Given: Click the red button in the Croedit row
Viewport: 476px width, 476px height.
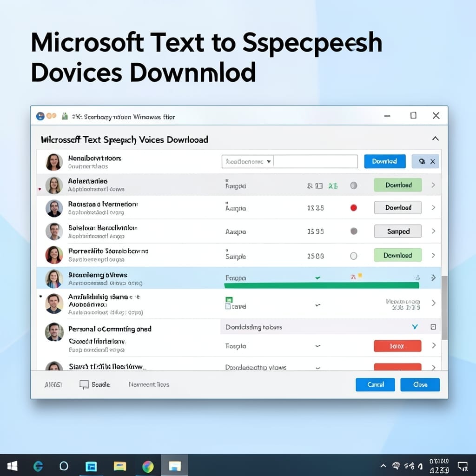Looking at the screenshot, I should [397, 346].
